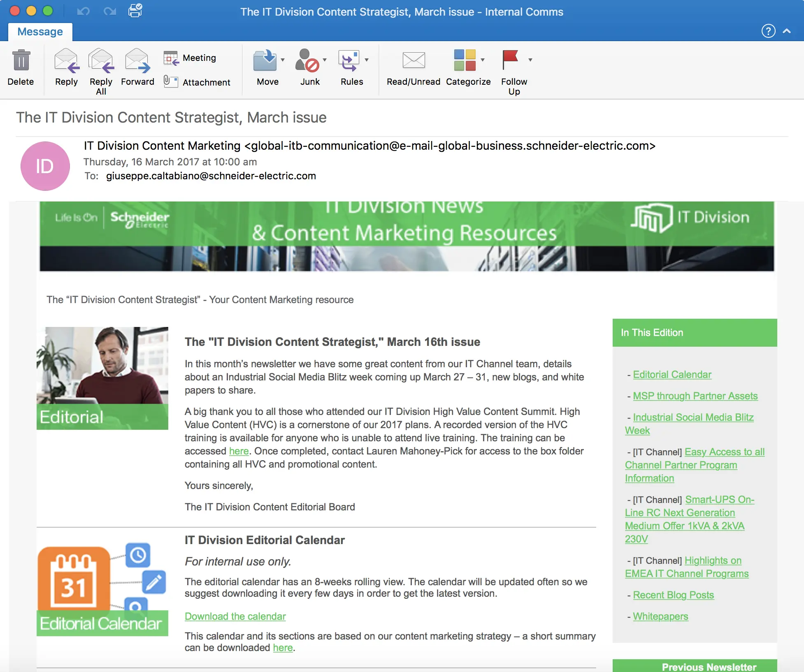The width and height of the screenshot is (804, 672).
Task: Expand the Rules dropdown arrow
Action: point(367,60)
